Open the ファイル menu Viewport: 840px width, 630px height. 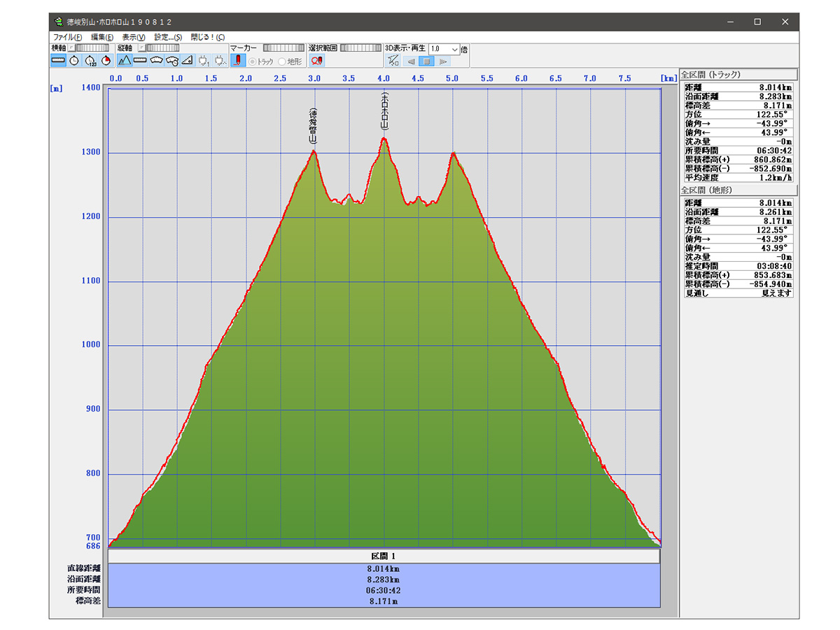click(67, 37)
